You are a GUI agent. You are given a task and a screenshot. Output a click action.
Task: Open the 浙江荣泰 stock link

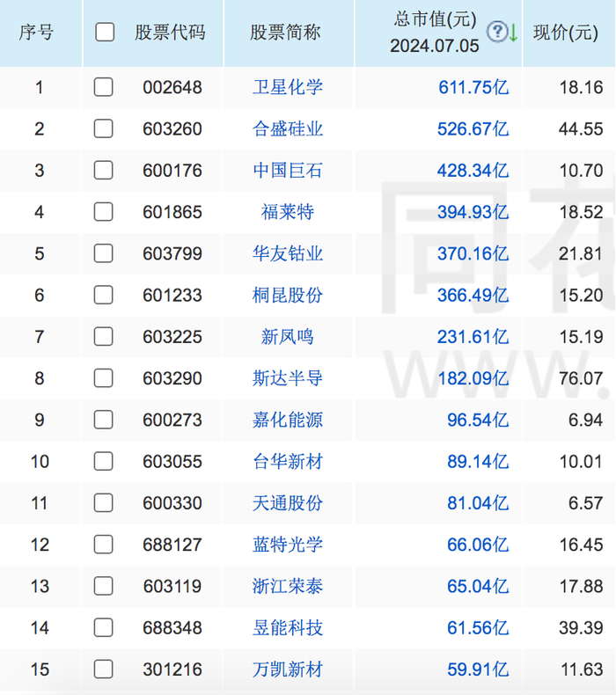[288, 586]
